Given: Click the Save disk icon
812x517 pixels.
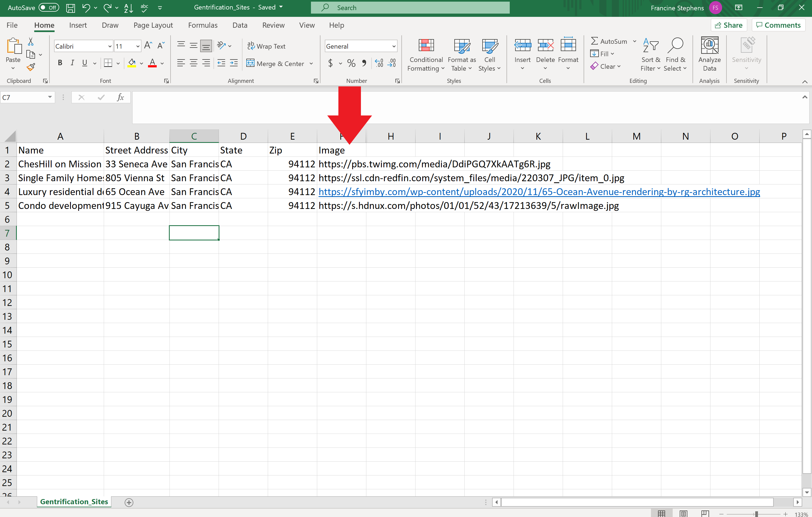Looking at the screenshot, I should 70,8.
